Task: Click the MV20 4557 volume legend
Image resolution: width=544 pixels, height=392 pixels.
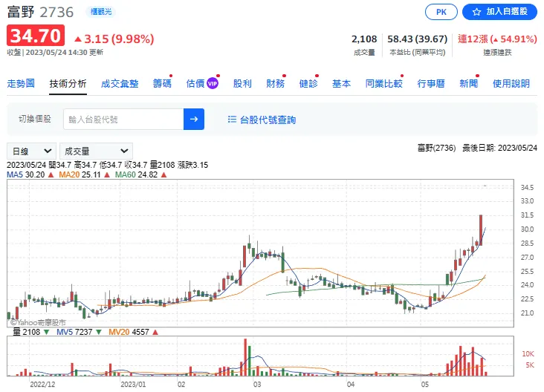Action: click(x=133, y=332)
